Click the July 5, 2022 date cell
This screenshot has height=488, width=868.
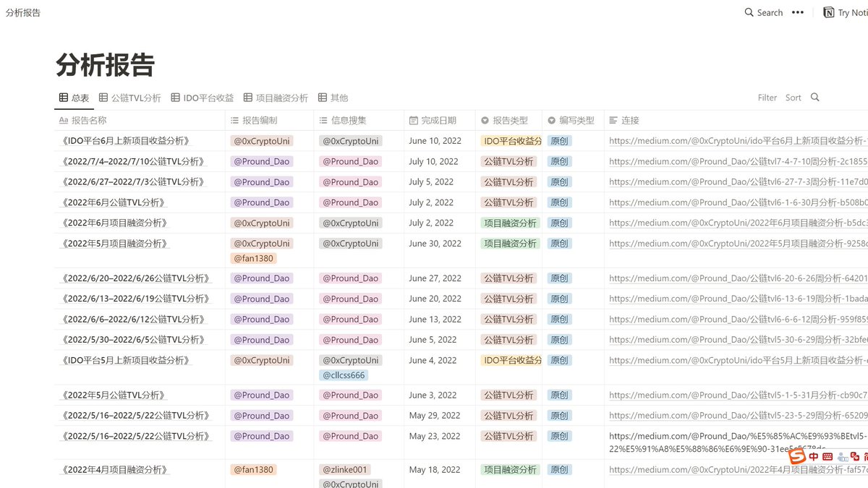pos(431,181)
